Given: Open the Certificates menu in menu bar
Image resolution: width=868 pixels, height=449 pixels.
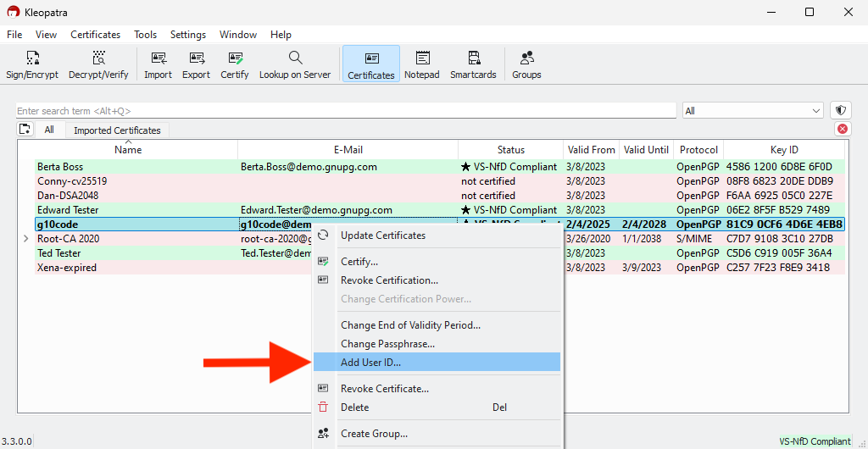Looking at the screenshot, I should (95, 34).
